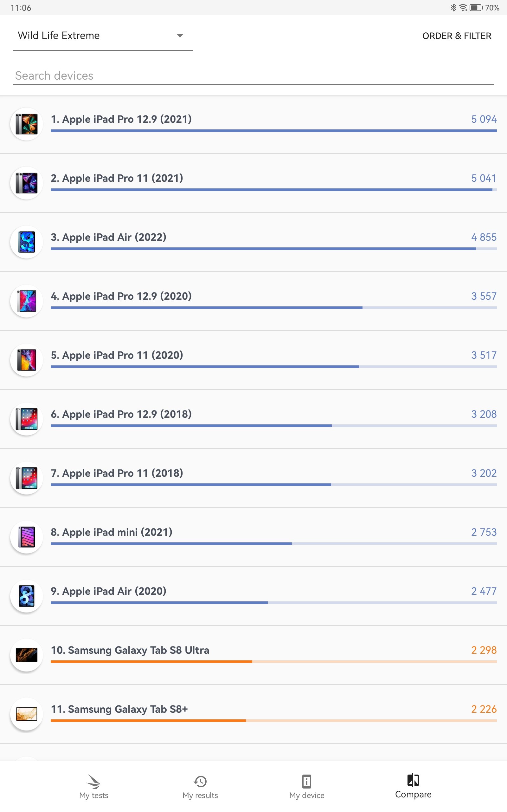Open Samsung Galaxy Tab S8 Ultra thumbnail

pos(27,655)
